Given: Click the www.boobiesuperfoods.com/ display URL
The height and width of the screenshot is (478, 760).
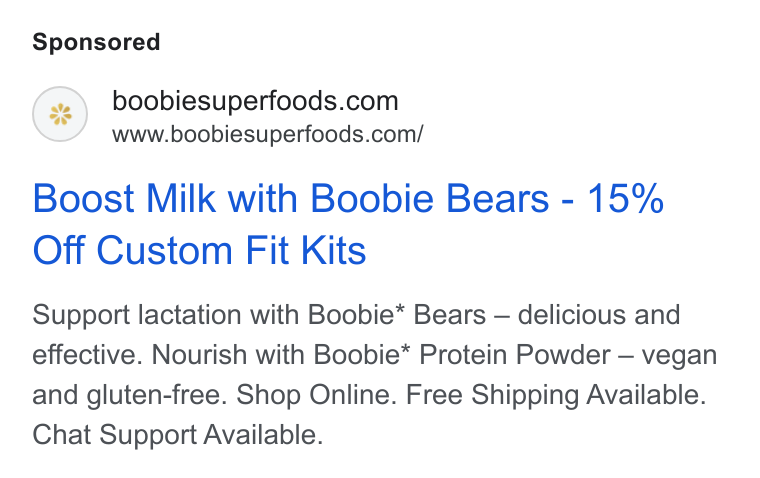Looking at the screenshot, I should 268,134.
